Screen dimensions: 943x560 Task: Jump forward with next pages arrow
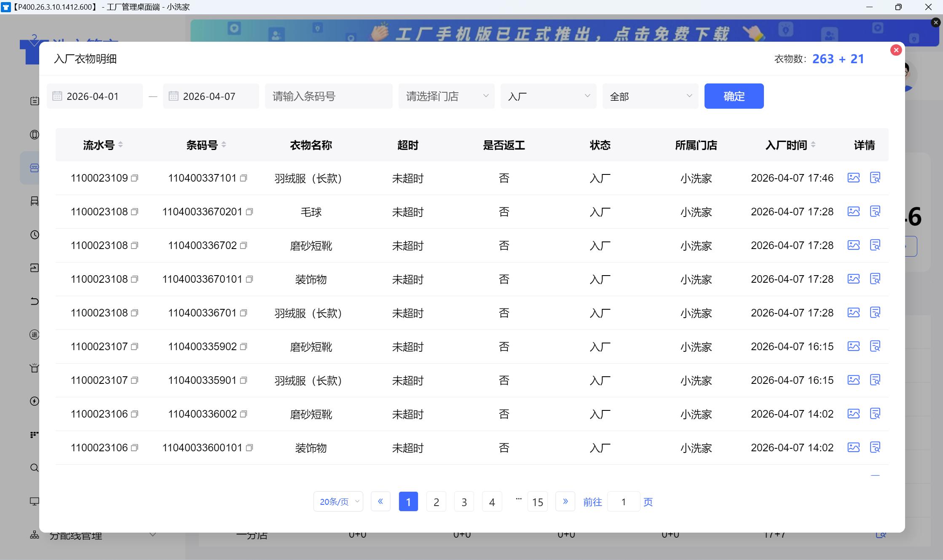(565, 501)
